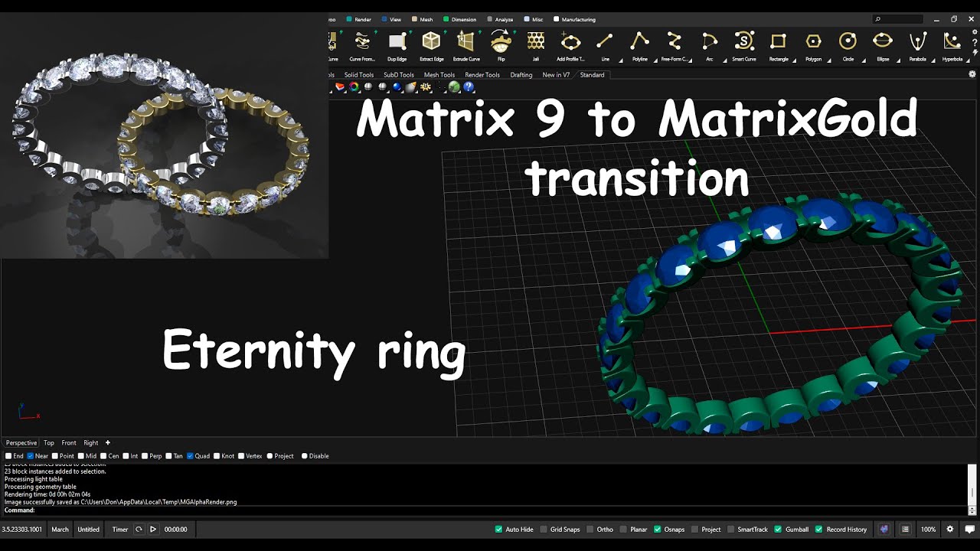The height and width of the screenshot is (551, 980).
Task: Activate the Smart Curve tool
Action: tap(743, 41)
